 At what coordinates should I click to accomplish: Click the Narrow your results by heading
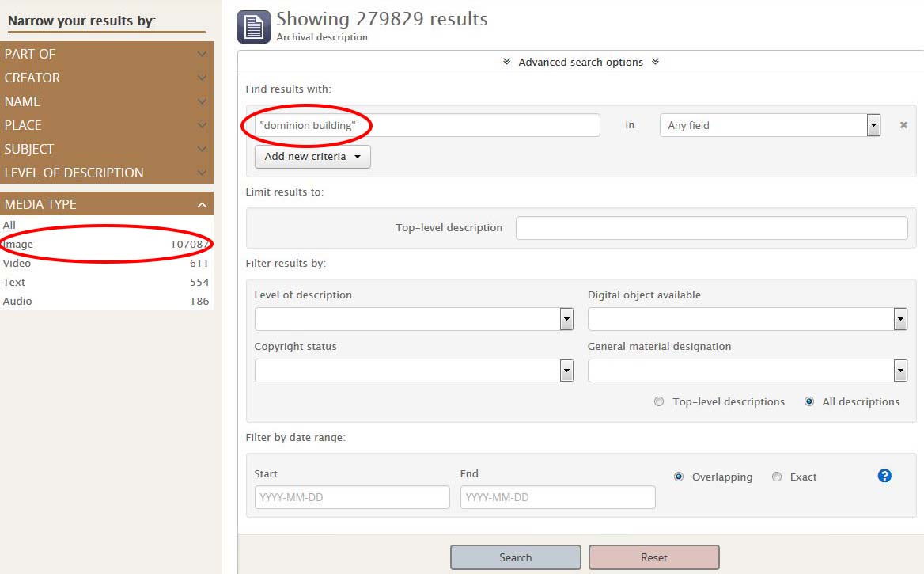point(82,21)
